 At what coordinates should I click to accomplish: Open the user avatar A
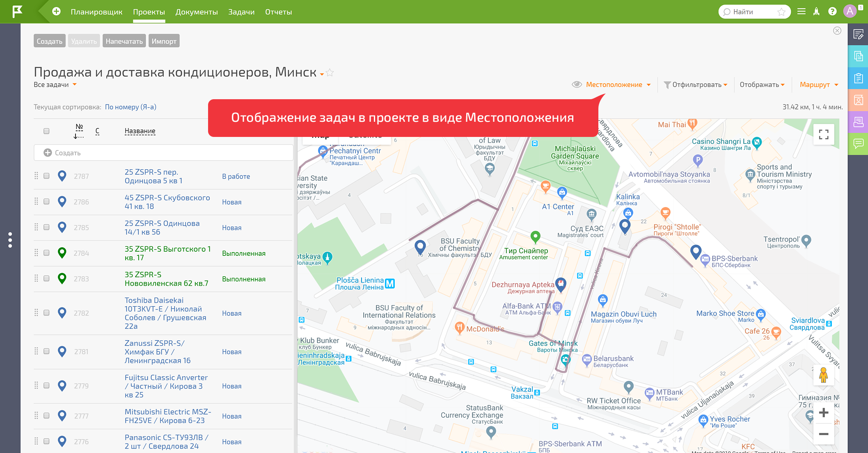point(850,11)
